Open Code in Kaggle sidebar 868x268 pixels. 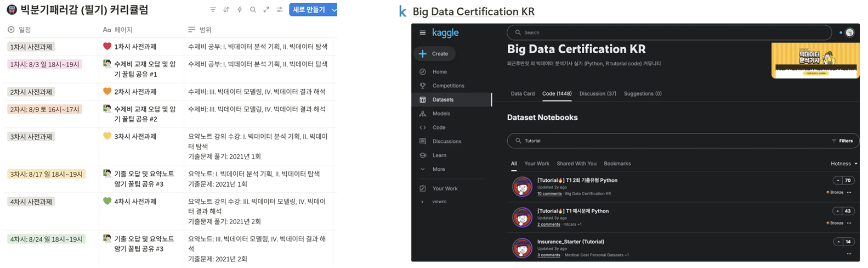439,127
